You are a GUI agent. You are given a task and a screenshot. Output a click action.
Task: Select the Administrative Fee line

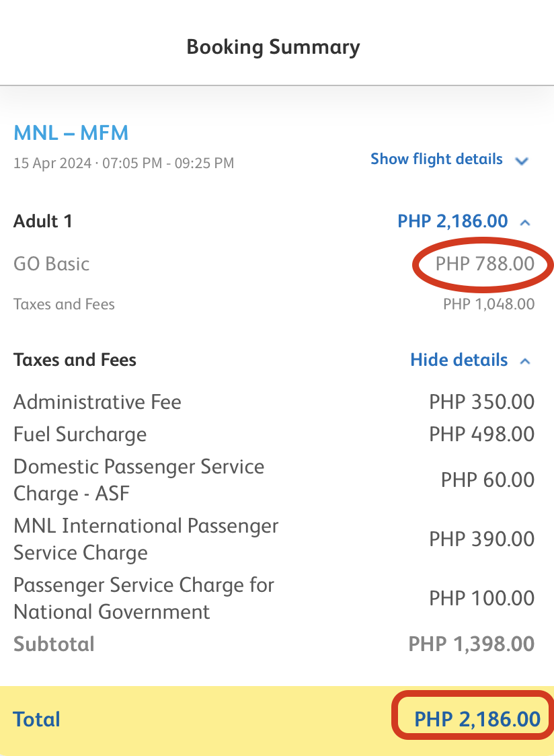[x=274, y=402]
